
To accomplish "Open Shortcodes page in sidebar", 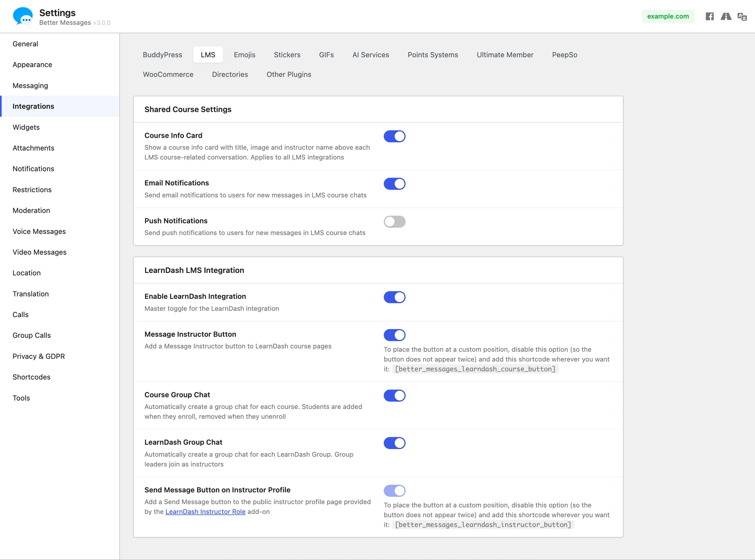I will [x=60, y=377].
